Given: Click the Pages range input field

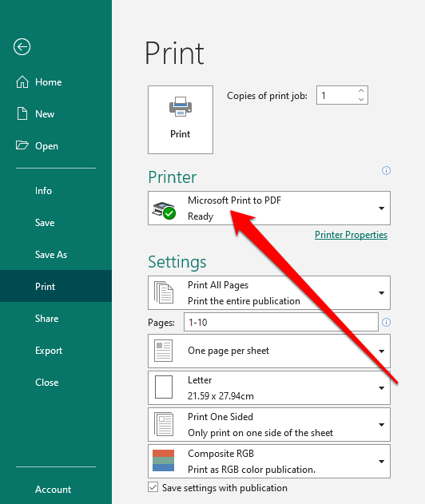Looking at the screenshot, I should click(x=281, y=322).
